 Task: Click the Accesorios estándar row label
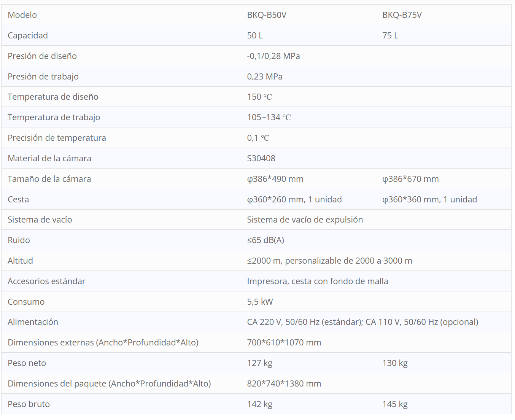[x=46, y=282]
